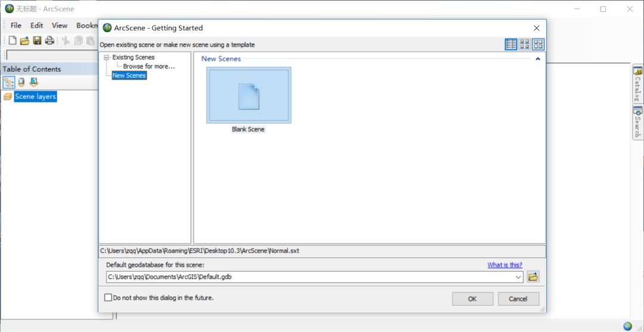This screenshot has height=332, width=644.
Task: Select List By Source icon
Action: 21,82
